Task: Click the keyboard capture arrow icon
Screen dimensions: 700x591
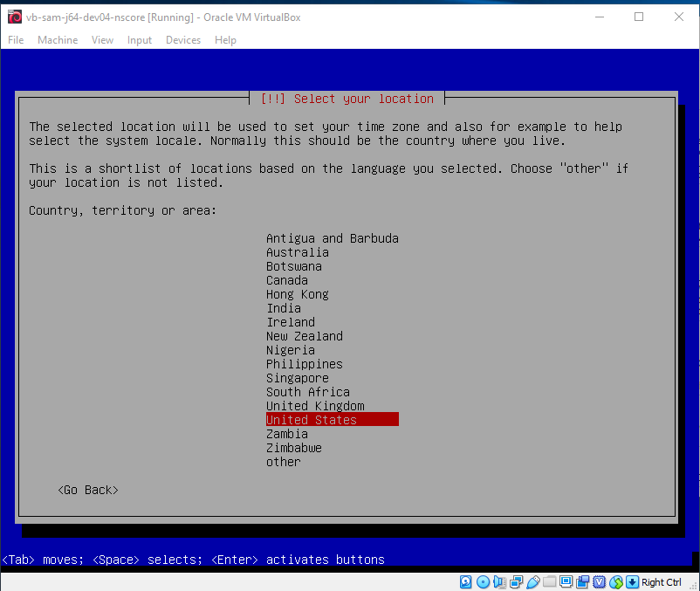Action: point(632,581)
